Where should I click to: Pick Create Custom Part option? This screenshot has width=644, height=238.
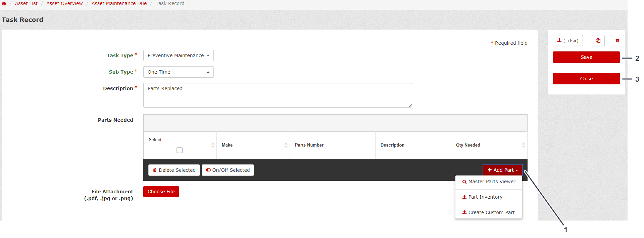click(x=489, y=212)
